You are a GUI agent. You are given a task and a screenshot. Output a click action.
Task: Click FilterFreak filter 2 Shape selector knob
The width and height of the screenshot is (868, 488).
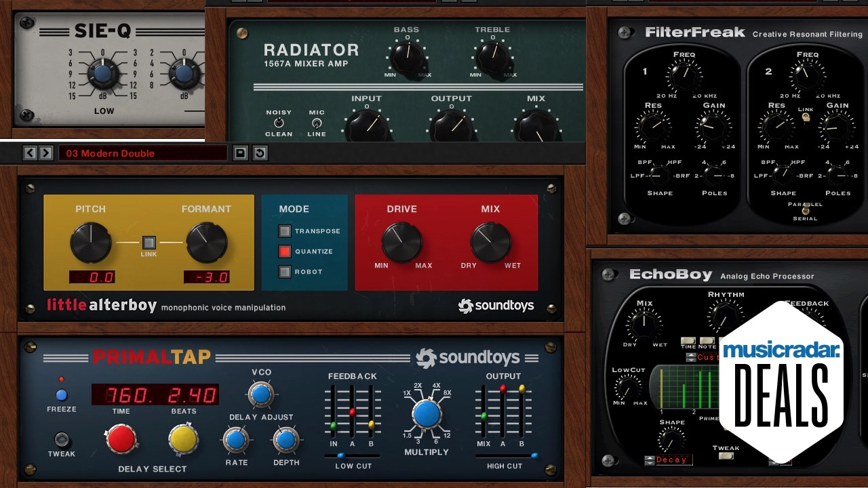click(x=783, y=176)
